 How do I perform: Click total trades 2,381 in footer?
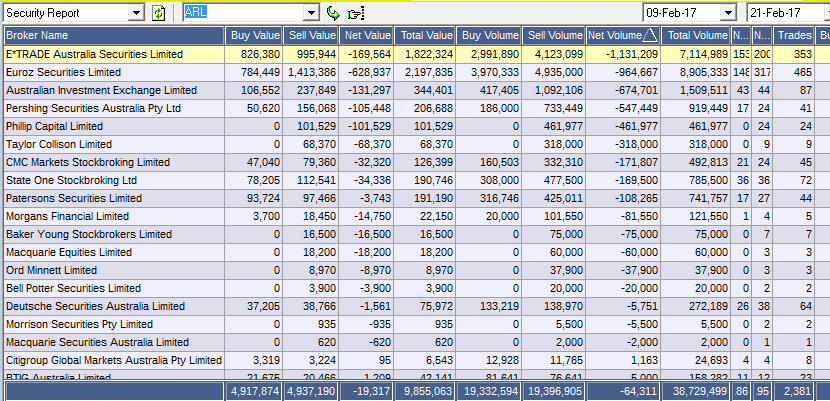pyautogui.click(x=793, y=392)
